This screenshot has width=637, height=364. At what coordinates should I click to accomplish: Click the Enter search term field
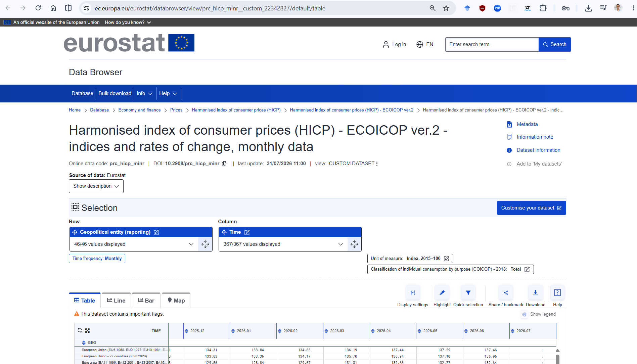(492, 44)
